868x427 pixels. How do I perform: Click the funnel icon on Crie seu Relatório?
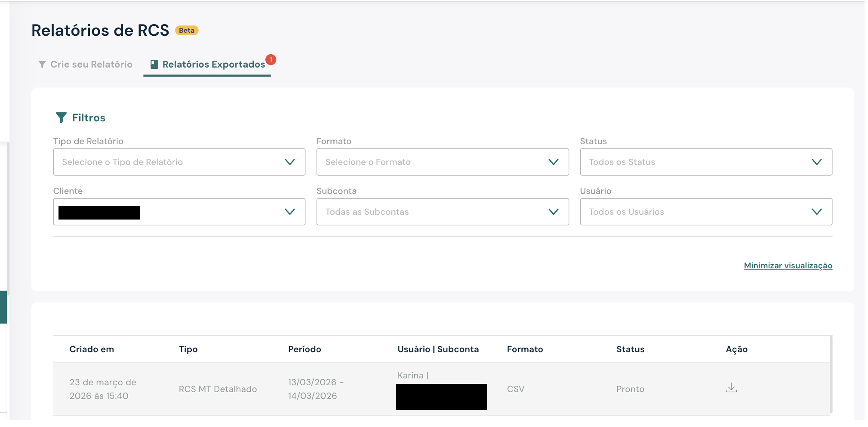tap(42, 65)
